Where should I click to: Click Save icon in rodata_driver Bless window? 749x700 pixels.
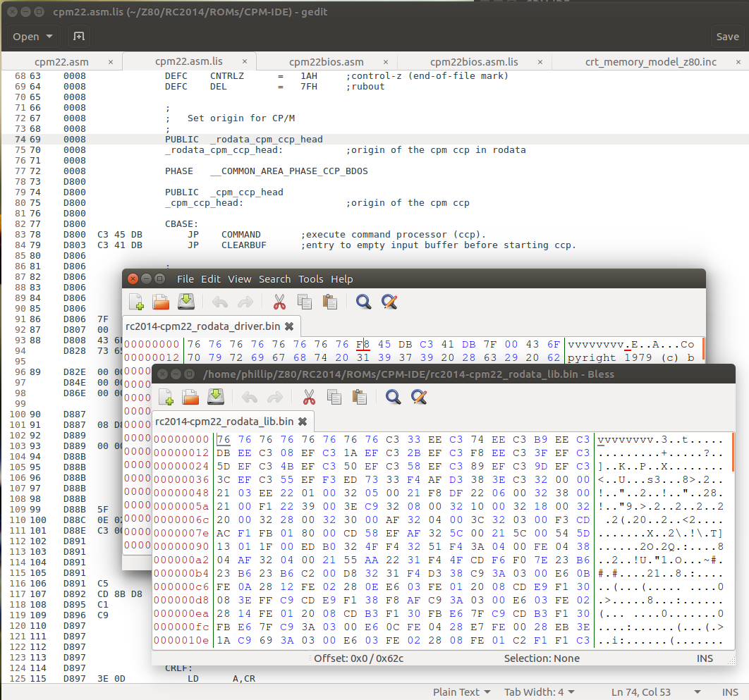(185, 302)
